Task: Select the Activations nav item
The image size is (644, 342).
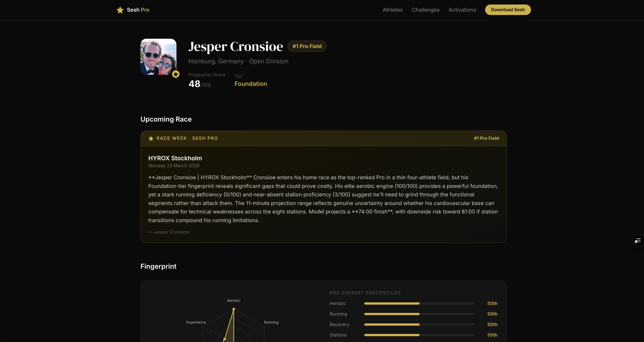Action: pyautogui.click(x=462, y=10)
